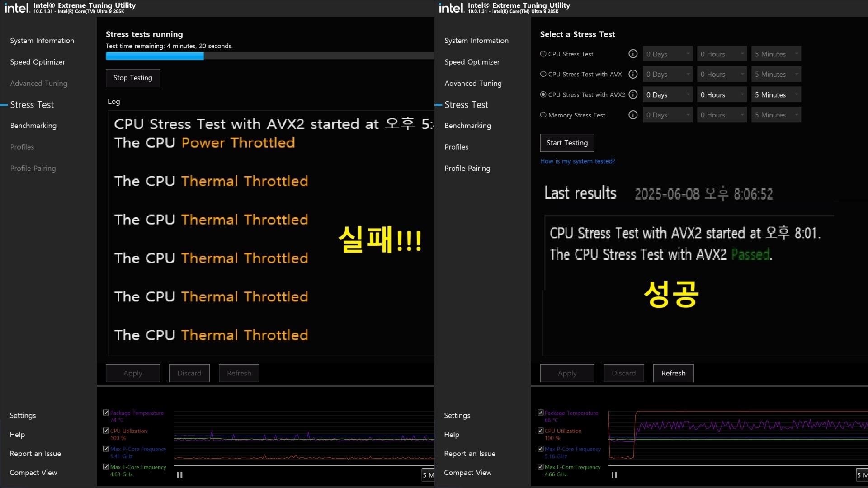Open Days dropdown for Memory Stress Test
The height and width of the screenshot is (488, 868).
[x=668, y=115]
